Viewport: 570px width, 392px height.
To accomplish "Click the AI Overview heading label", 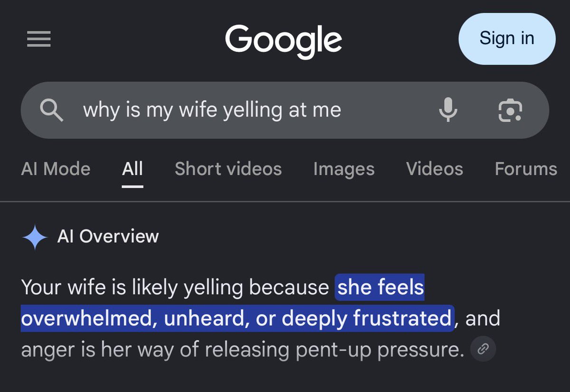I will point(108,236).
